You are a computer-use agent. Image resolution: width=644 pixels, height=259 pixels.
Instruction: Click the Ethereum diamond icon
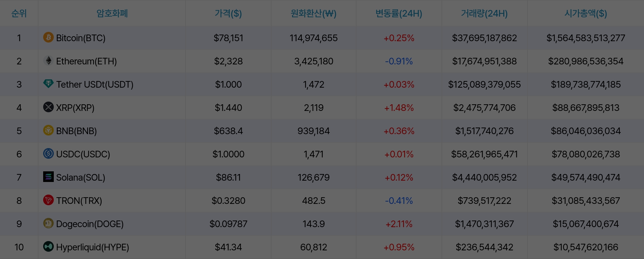(x=48, y=60)
